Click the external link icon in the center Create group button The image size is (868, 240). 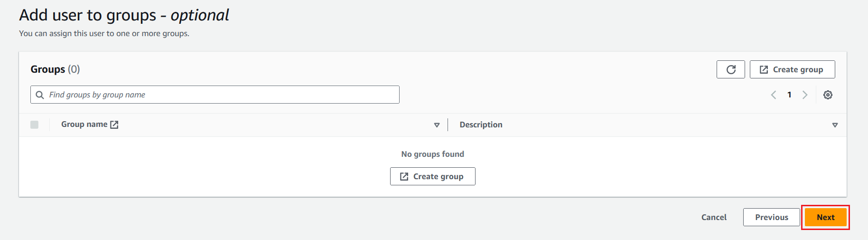(404, 177)
